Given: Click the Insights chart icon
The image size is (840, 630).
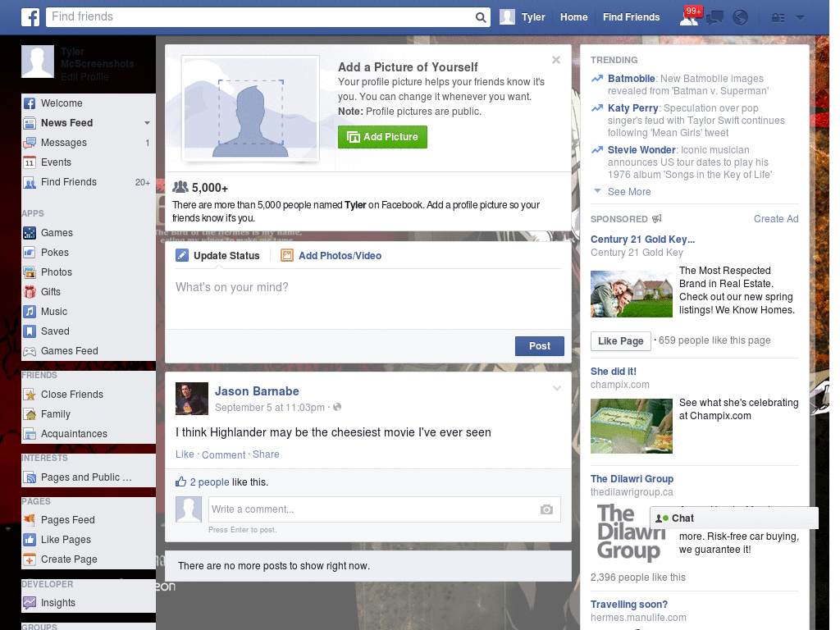Looking at the screenshot, I should [x=30, y=603].
